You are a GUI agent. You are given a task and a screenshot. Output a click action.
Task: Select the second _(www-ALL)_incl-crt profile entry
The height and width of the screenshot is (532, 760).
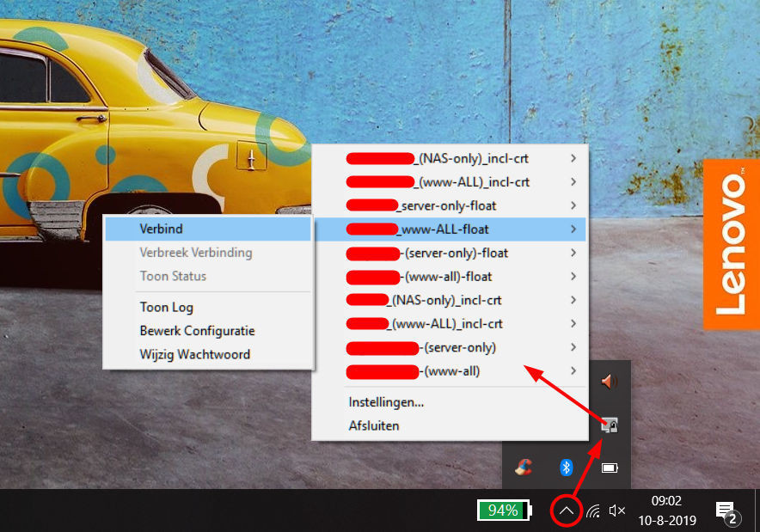click(450, 324)
